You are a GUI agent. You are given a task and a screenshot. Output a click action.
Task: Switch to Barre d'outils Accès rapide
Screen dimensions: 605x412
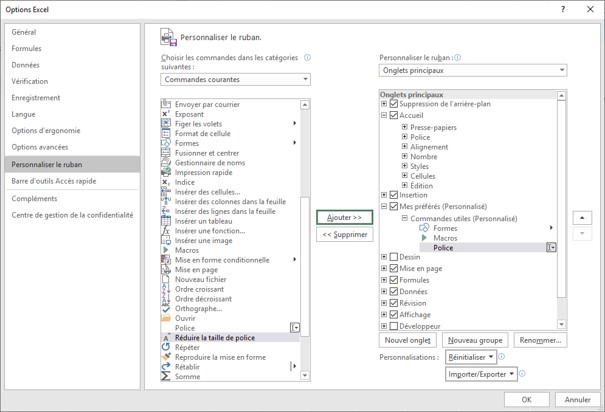tap(54, 181)
